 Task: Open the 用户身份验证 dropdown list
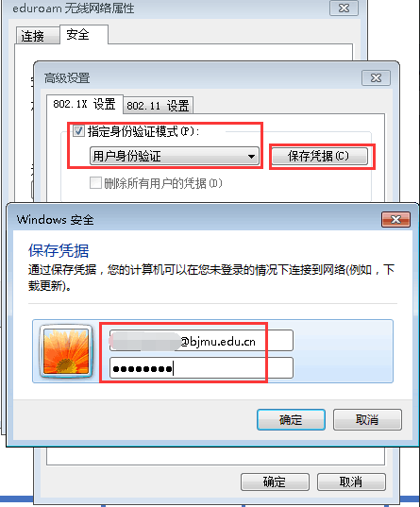tap(175, 156)
